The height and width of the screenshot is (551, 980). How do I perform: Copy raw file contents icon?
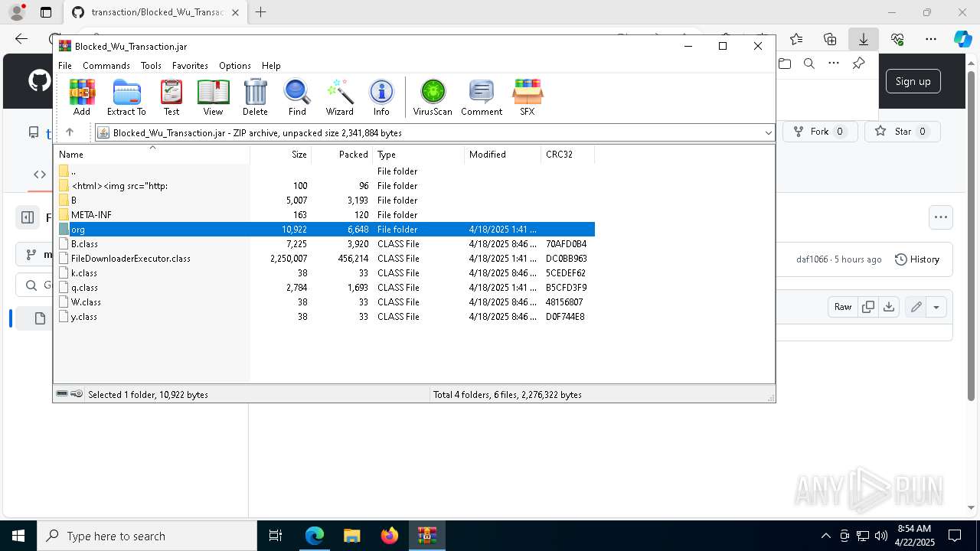pyautogui.click(x=868, y=307)
